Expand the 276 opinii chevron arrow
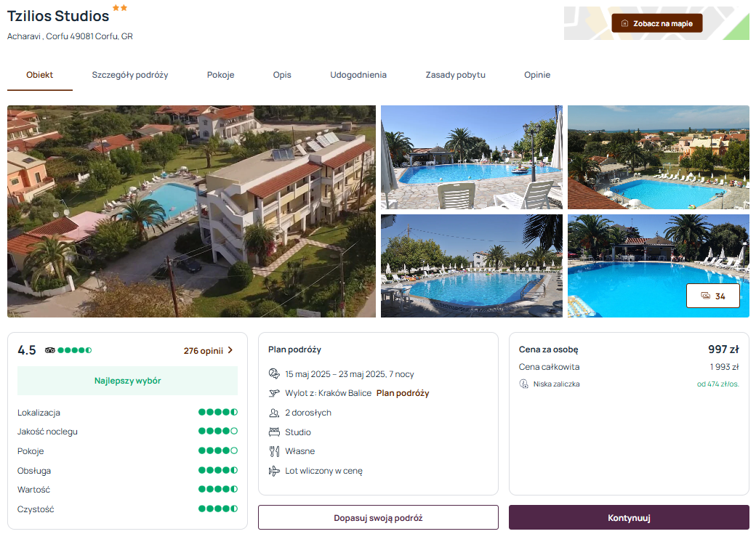Image resolution: width=756 pixels, height=534 pixels. (x=230, y=350)
